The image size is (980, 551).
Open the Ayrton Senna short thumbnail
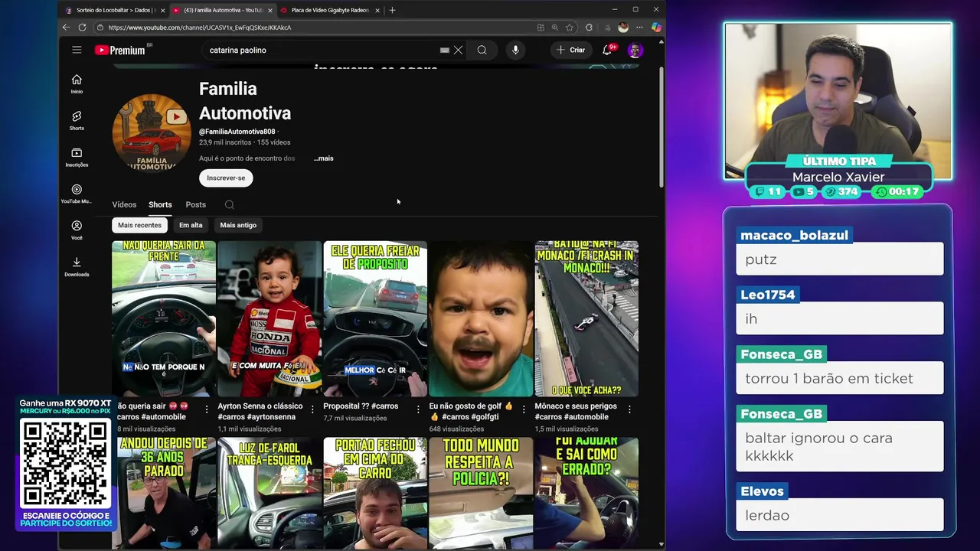point(269,318)
